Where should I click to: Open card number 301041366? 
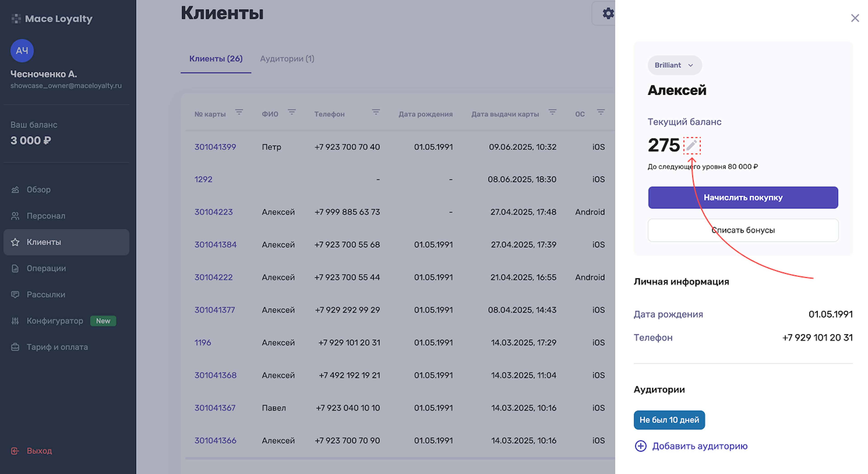(x=215, y=441)
